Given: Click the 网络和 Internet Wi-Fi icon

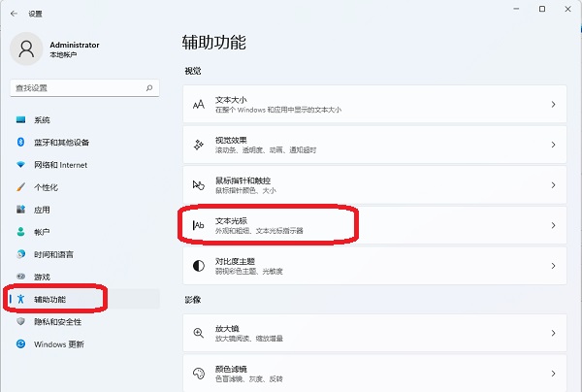Looking at the screenshot, I should pyautogui.click(x=20, y=164).
